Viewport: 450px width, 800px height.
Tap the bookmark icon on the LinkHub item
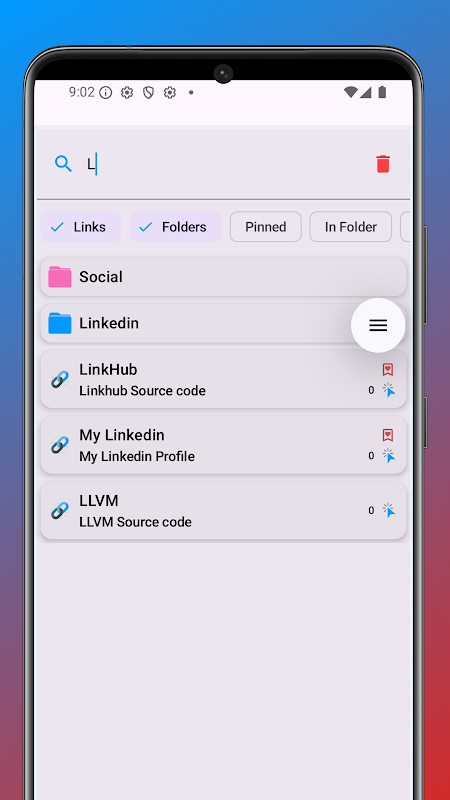tap(388, 369)
